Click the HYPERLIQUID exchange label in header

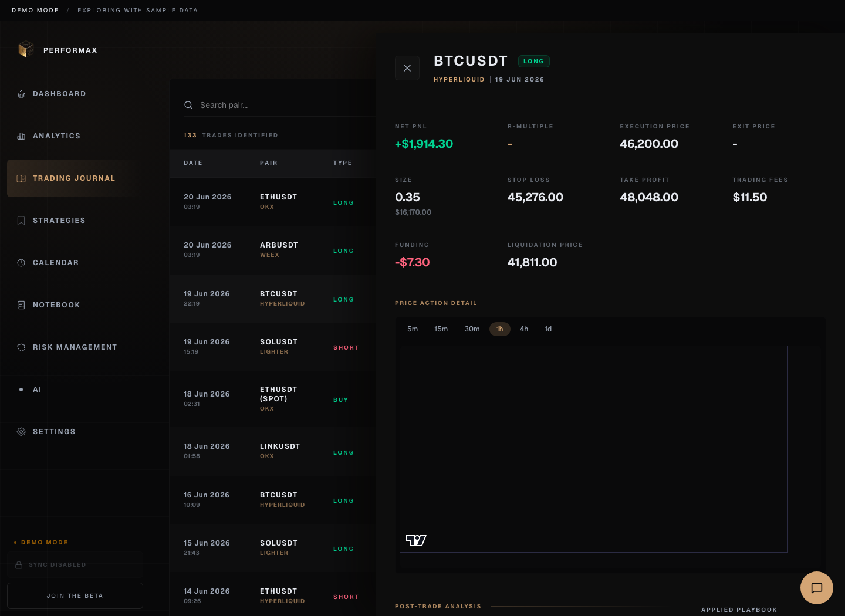[459, 80]
